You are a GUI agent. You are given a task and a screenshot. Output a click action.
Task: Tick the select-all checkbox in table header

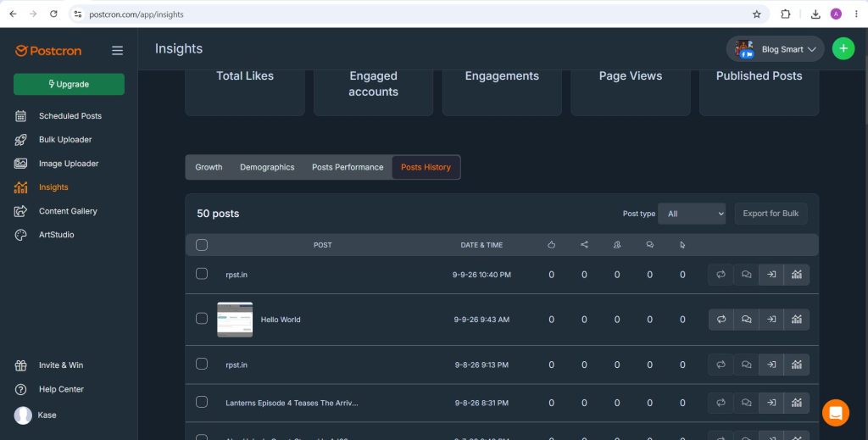point(202,245)
